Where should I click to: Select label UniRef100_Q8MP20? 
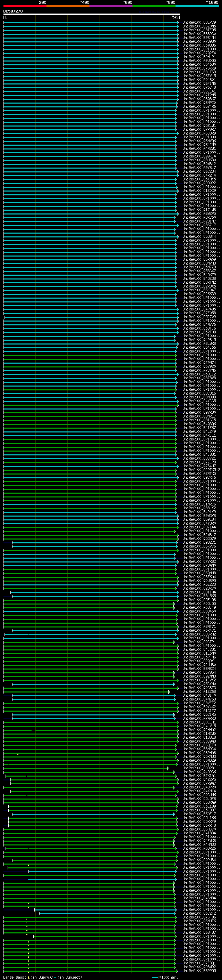click(199, 103)
